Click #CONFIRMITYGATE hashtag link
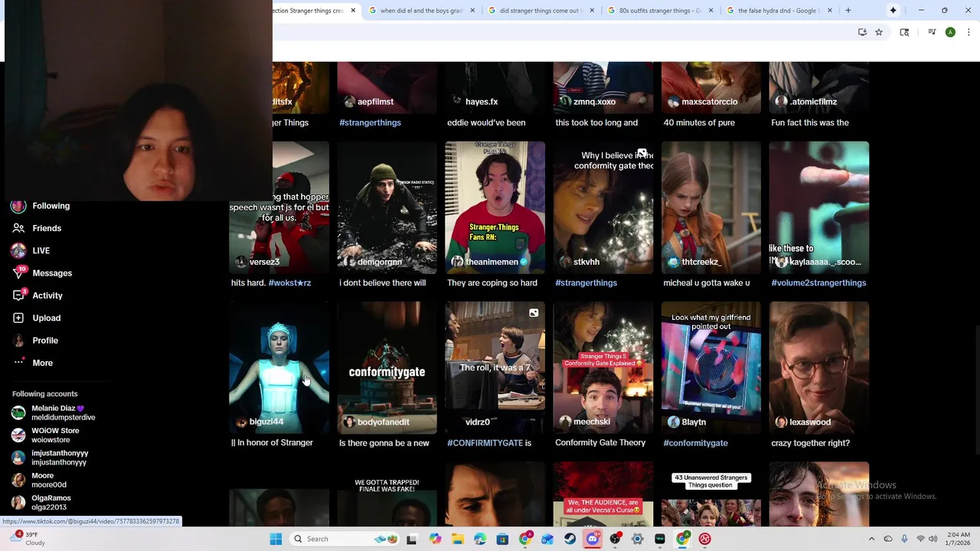 click(485, 443)
